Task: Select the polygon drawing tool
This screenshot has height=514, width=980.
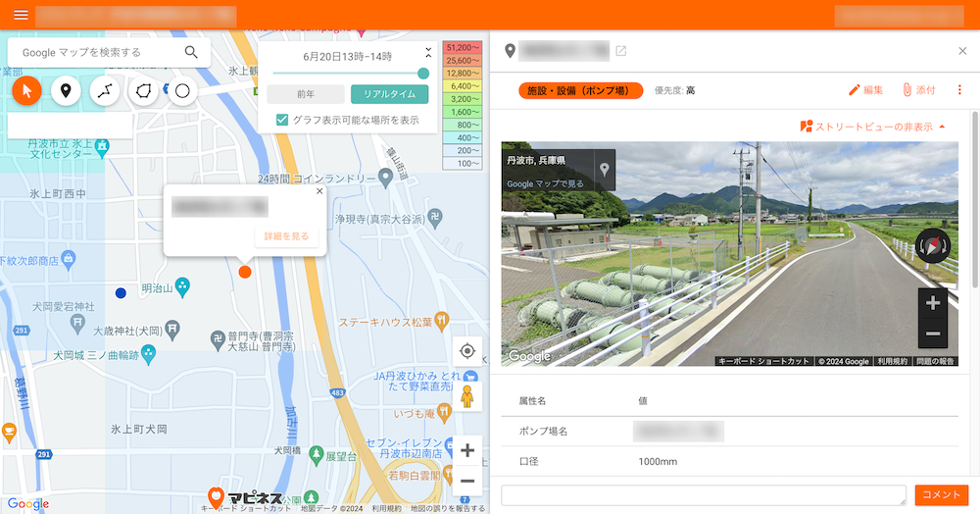Action: tap(143, 91)
